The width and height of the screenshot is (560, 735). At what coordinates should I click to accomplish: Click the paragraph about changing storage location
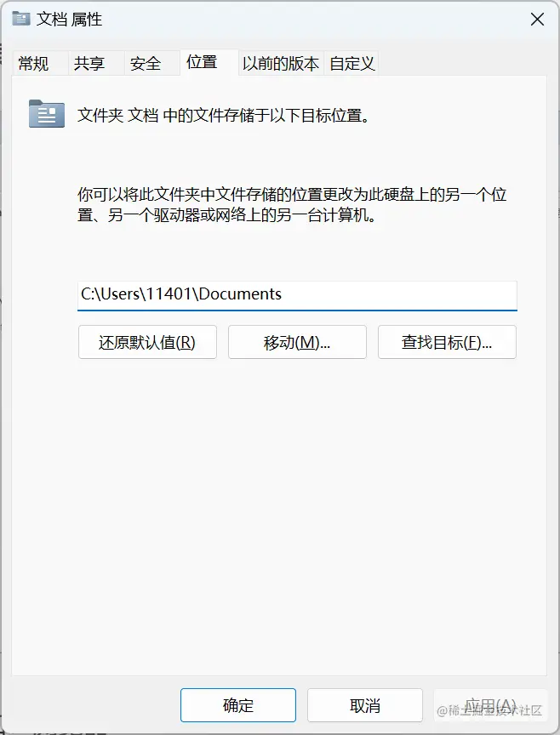coord(292,204)
